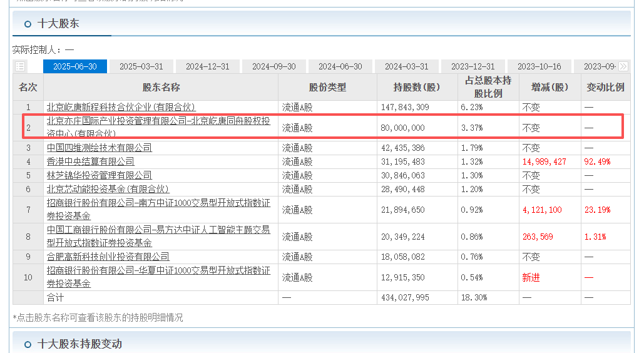This screenshot has width=644, height=353.
Task: Select the 2023-12-31 date tab
Action: [x=473, y=66]
